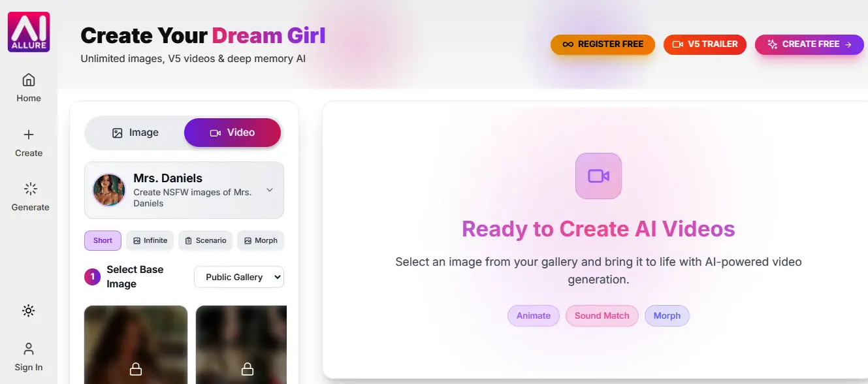The height and width of the screenshot is (384, 868).
Task: Click the avatar next to Mrs. Daniels
Action: point(109,190)
